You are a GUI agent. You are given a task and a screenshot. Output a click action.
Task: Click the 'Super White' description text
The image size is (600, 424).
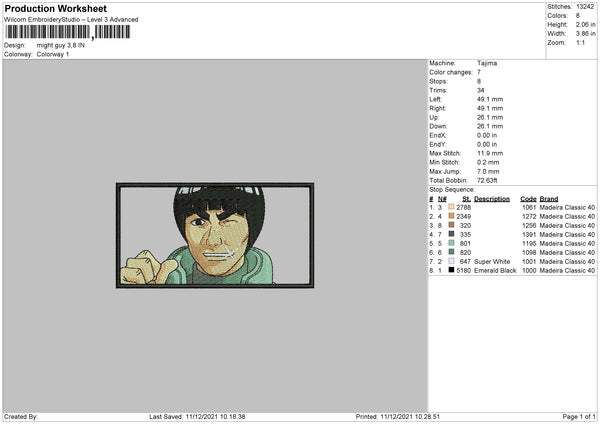coord(492,261)
